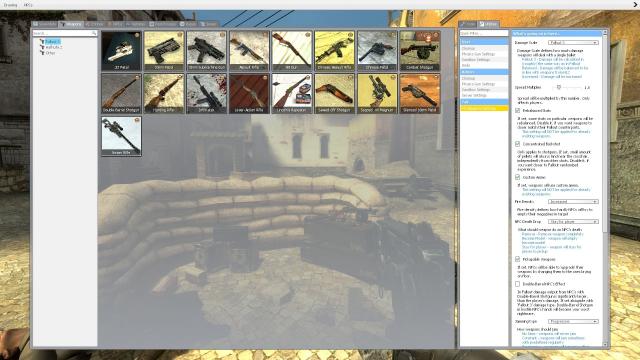640x360 pixels.
Task: Spawn the Lever-Action Rifle
Action: tap(249, 93)
